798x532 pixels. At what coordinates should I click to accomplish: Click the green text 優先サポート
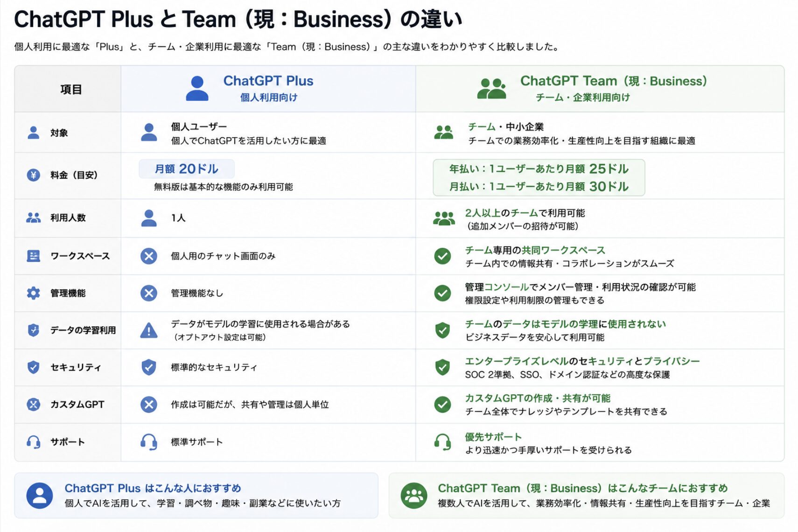(493, 437)
